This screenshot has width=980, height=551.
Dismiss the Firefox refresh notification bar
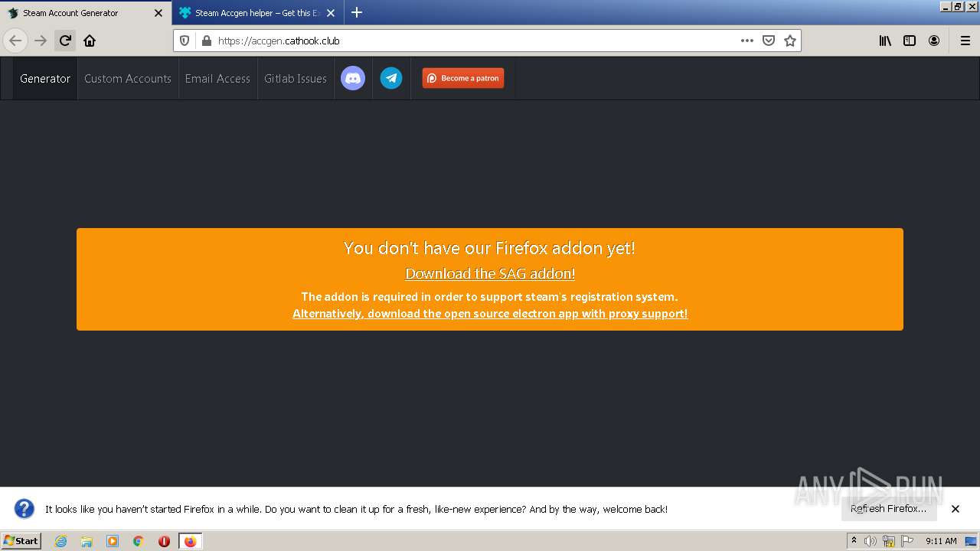pyautogui.click(x=955, y=509)
